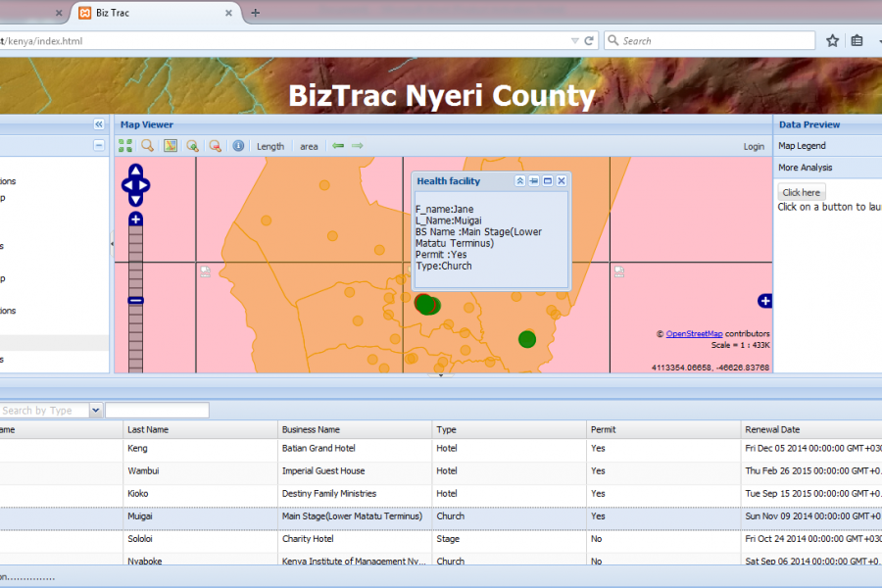This screenshot has height=588, width=882.
Task: Select the Charity Hotel row
Action: click(x=441, y=539)
